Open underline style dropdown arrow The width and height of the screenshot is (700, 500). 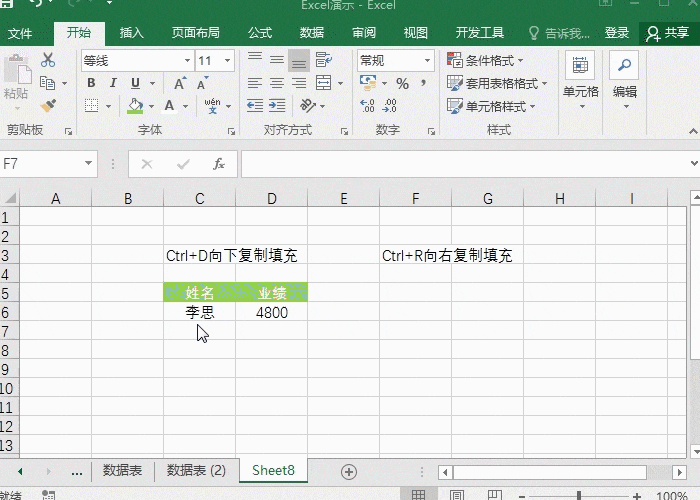point(153,83)
